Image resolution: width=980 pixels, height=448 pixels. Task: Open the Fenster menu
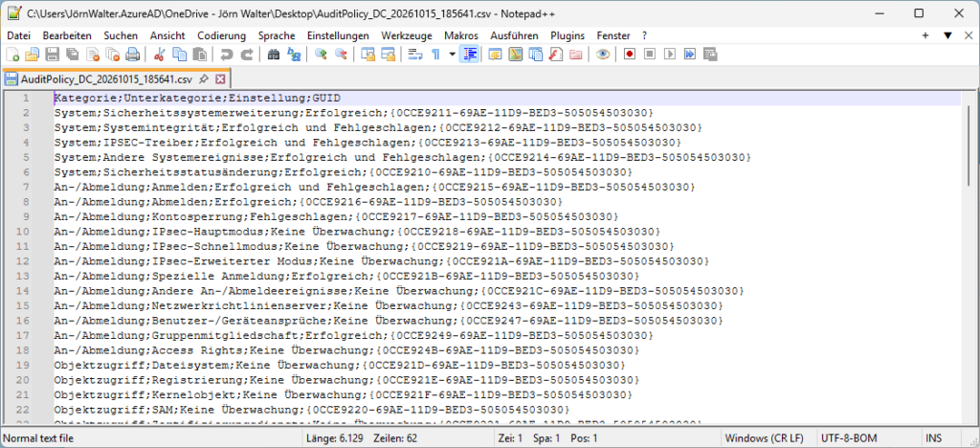pos(613,35)
